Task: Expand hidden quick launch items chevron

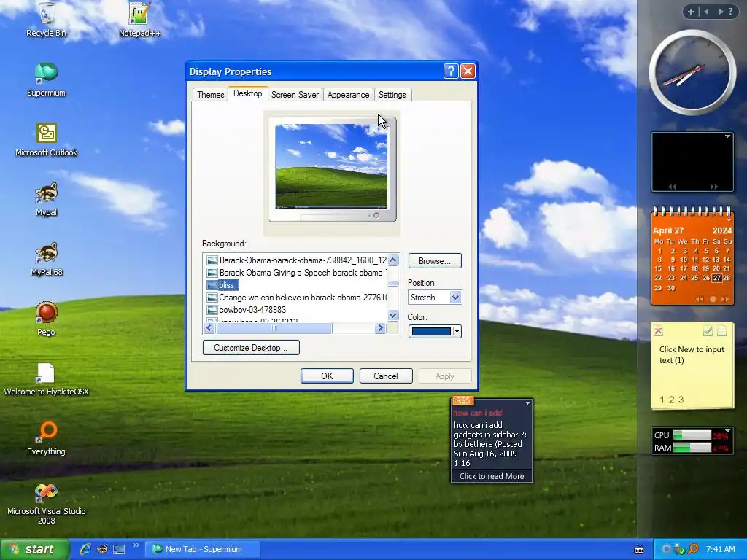Action: pyautogui.click(x=136, y=545)
